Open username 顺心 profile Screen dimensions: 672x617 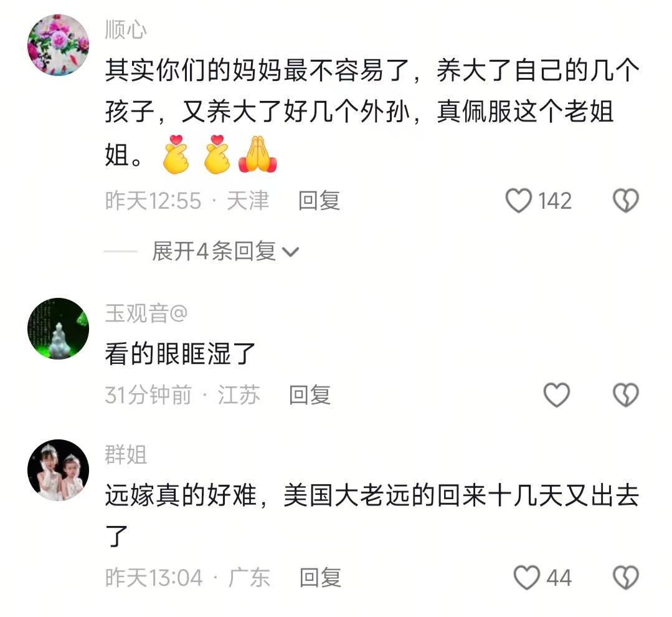pos(126,31)
